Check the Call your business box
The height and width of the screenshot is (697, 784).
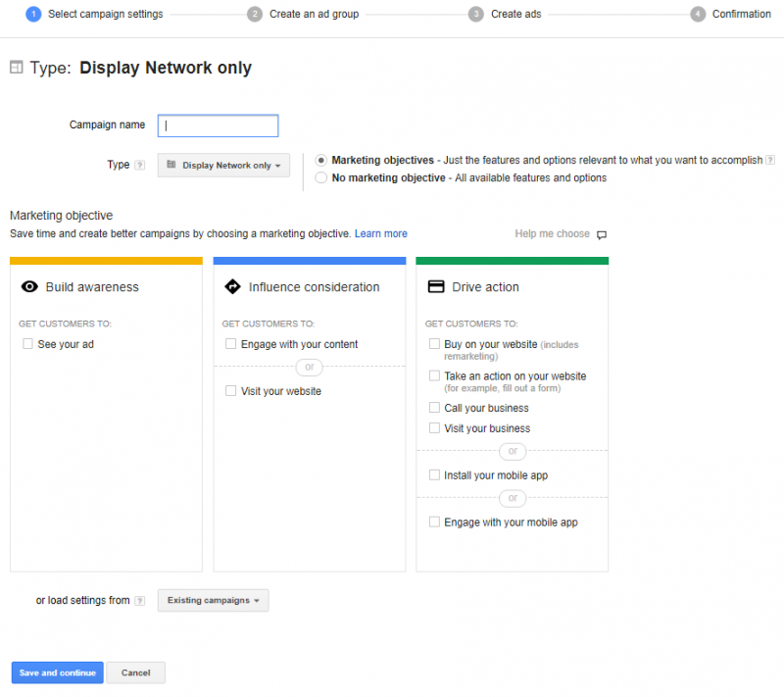tap(434, 408)
